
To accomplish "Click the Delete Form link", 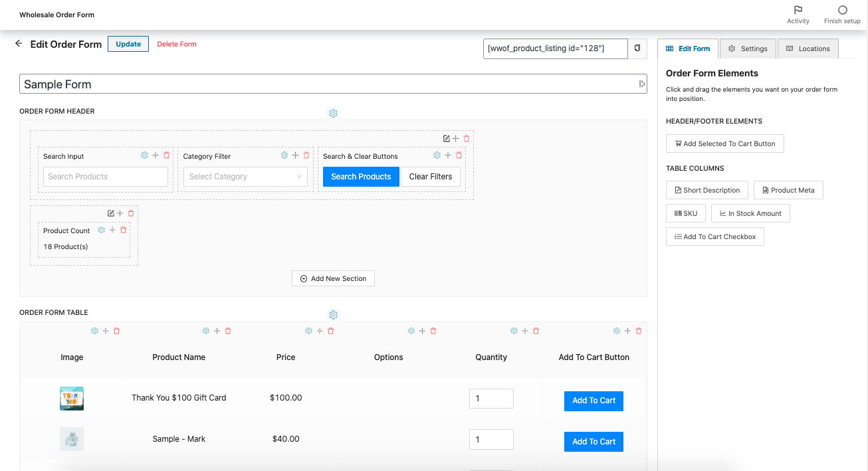I will coord(177,45).
